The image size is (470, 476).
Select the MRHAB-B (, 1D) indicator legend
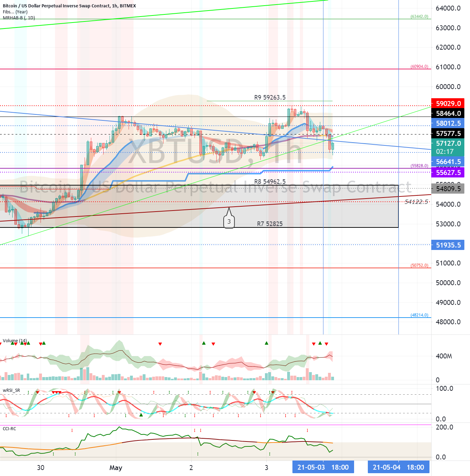coord(19,18)
